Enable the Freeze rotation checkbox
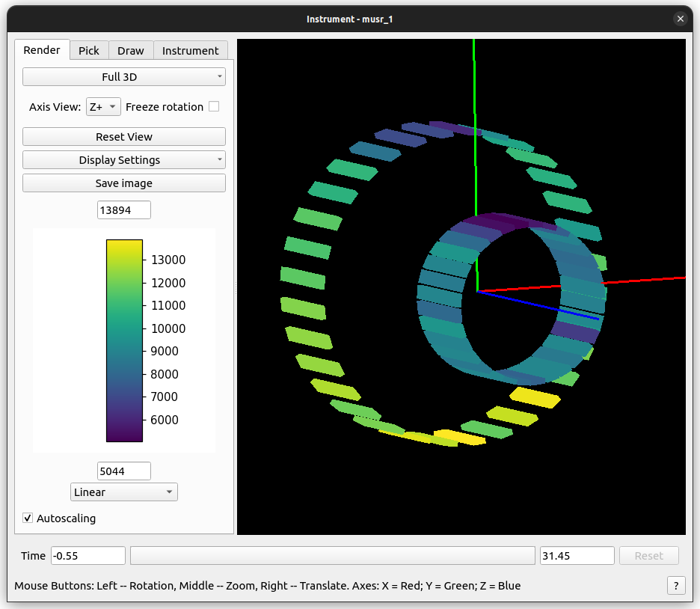700x609 pixels. coord(214,107)
